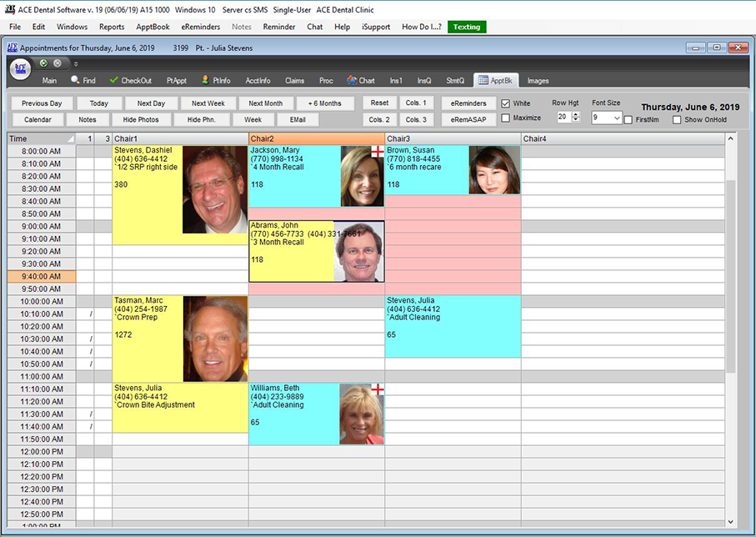
Task: Open the iSupport menu
Action: point(376,27)
